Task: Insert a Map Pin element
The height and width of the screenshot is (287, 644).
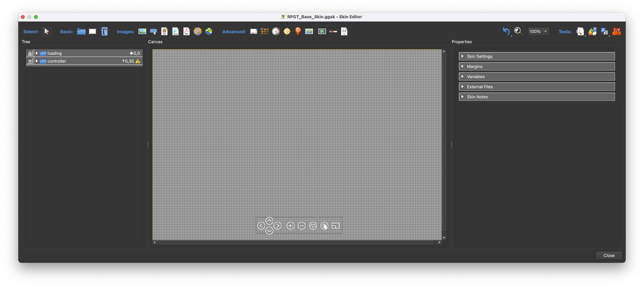Action: tap(298, 31)
